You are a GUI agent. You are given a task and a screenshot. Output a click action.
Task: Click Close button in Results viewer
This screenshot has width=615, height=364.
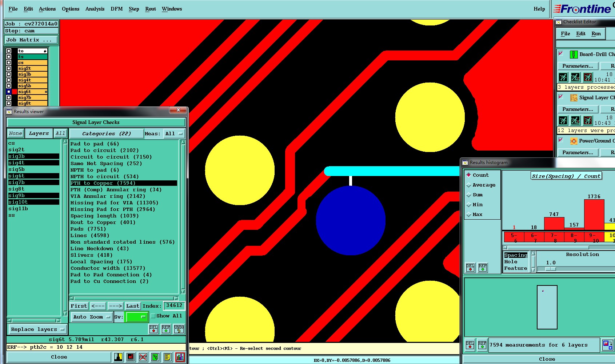[59, 357]
